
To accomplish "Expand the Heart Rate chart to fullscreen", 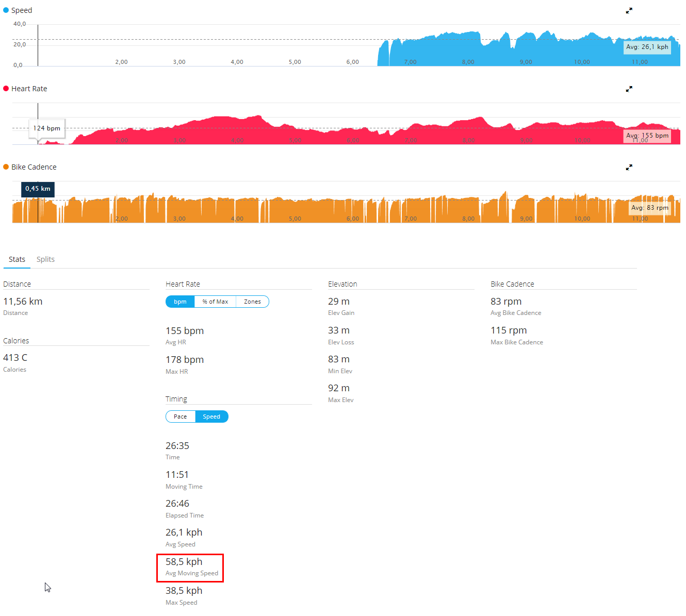I will [629, 89].
